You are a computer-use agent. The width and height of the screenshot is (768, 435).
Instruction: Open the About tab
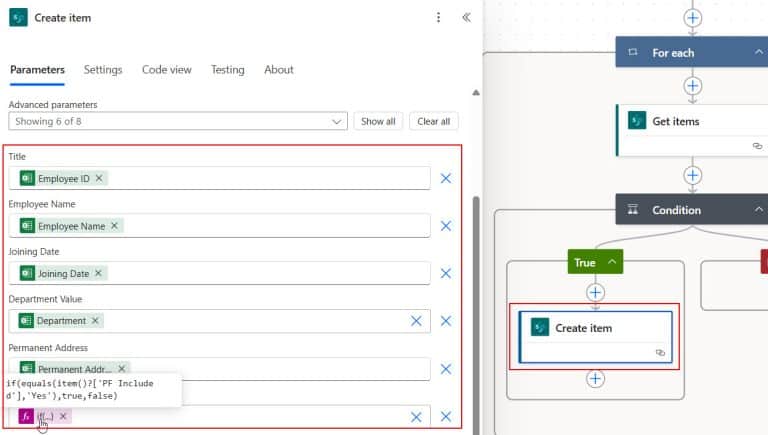(279, 70)
